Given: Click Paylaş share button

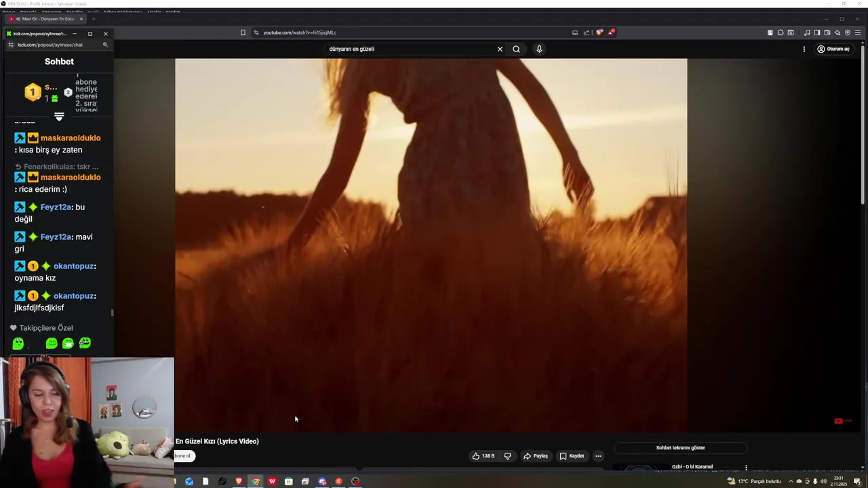Looking at the screenshot, I should click(535, 456).
